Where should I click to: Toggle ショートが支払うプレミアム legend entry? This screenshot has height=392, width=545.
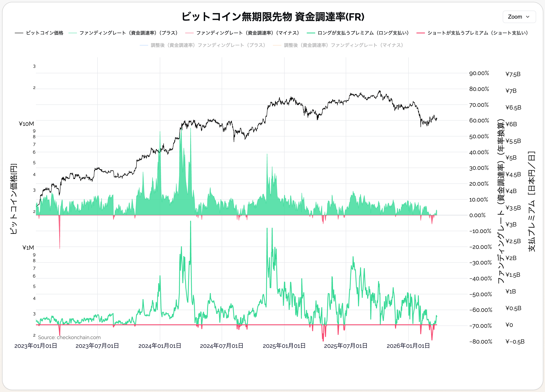(x=478, y=33)
